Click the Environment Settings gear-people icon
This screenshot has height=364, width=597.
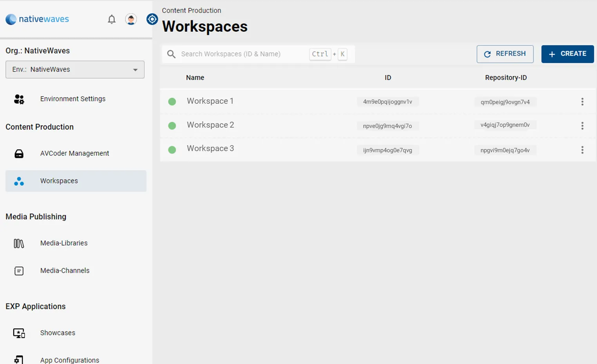tap(19, 99)
